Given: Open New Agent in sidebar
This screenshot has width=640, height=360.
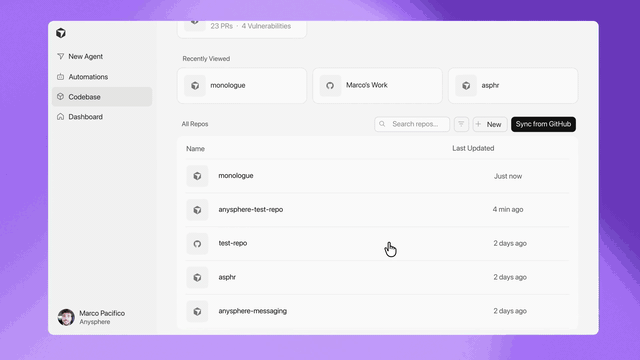Looking at the screenshot, I should click(x=102, y=56).
